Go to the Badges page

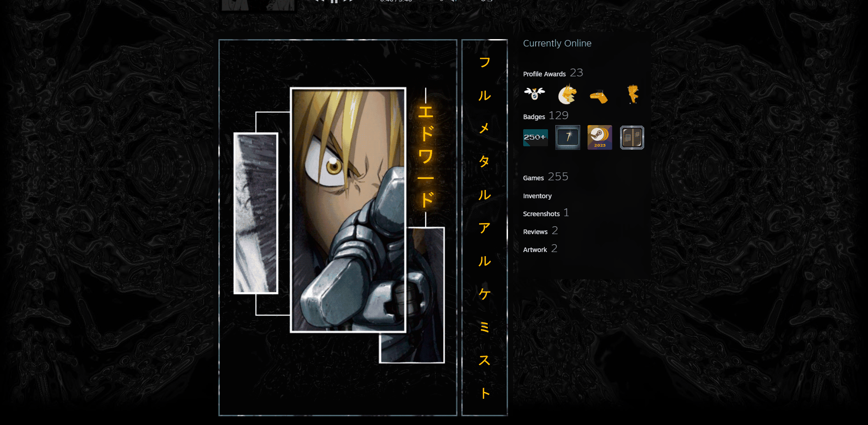point(534,117)
